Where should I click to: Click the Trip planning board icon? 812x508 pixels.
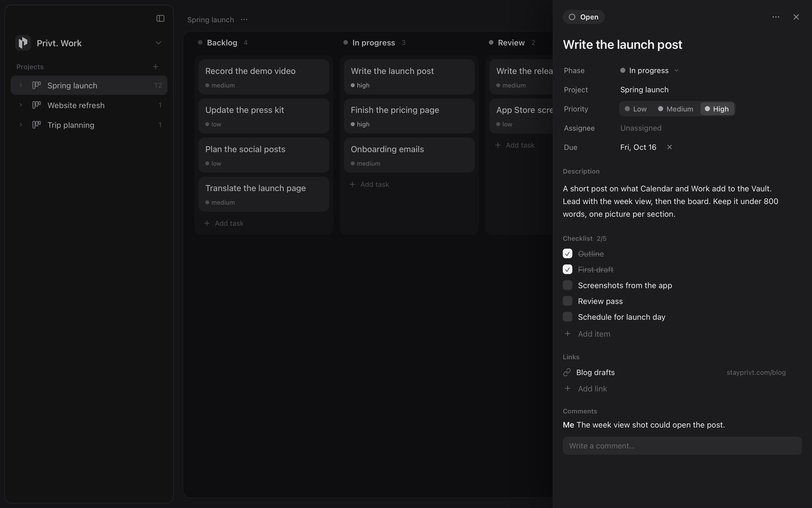pos(36,125)
